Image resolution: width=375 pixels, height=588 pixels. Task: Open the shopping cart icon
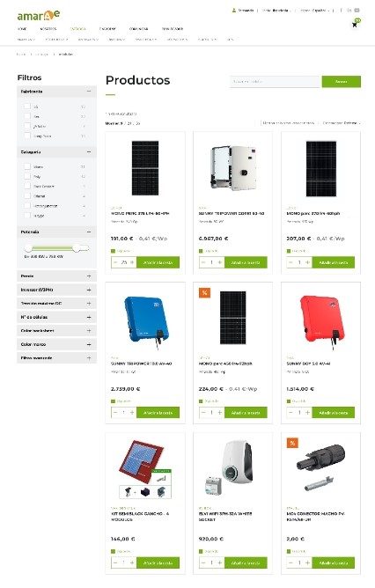[x=355, y=25]
